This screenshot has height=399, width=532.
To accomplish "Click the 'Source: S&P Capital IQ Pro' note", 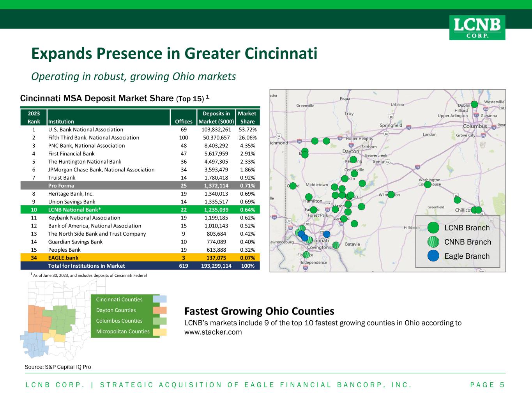I will (58, 367).
